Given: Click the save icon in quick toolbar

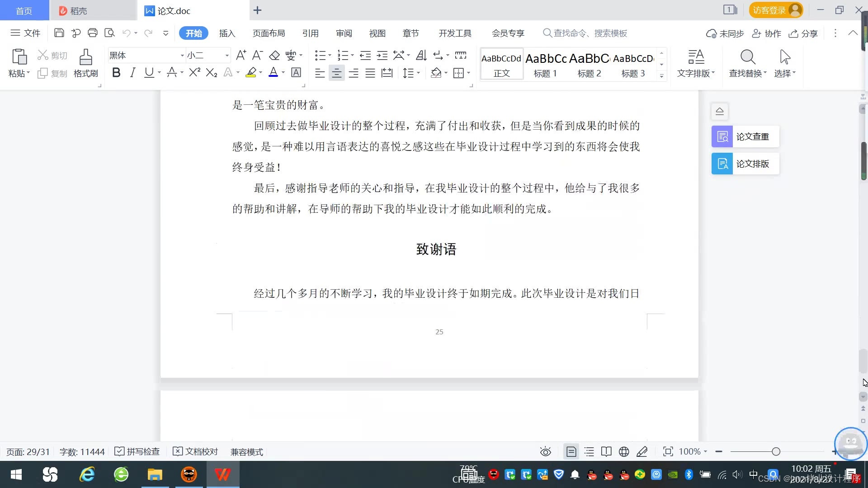Looking at the screenshot, I should (x=59, y=33).
